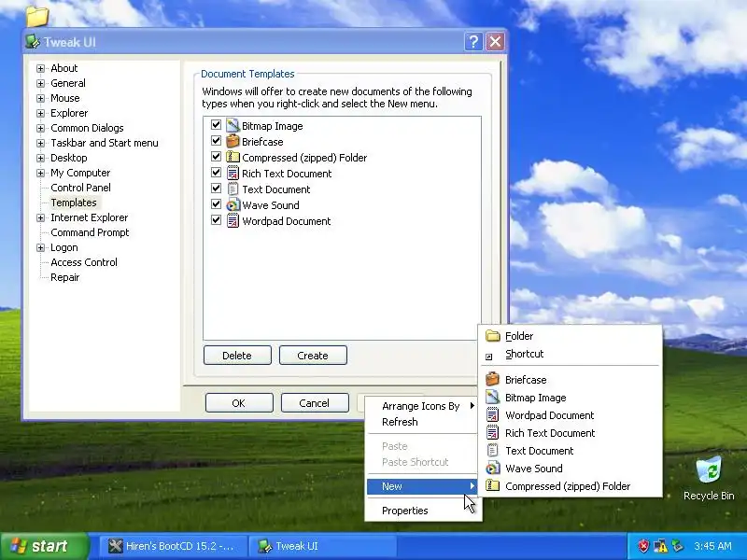Click the Bitmap Image icon in New submenu
The height and width of the screenshot is (560, 747).
493,398
